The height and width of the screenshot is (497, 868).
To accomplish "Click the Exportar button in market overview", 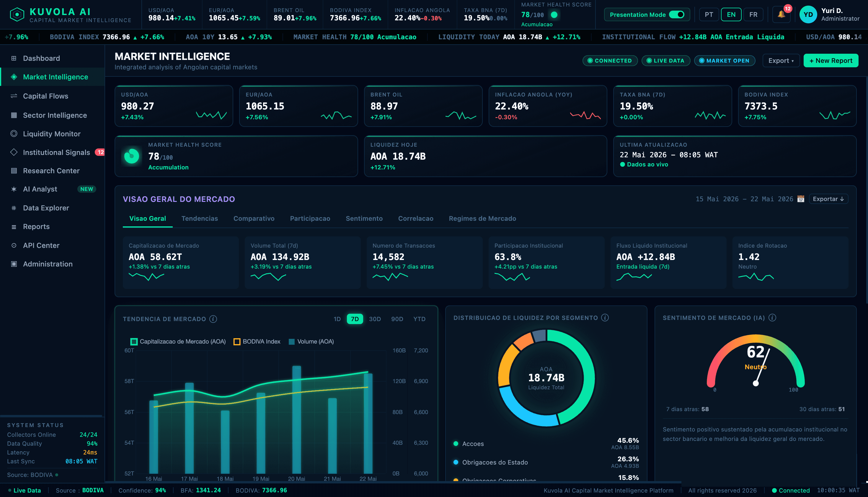I will click(828, 199).
